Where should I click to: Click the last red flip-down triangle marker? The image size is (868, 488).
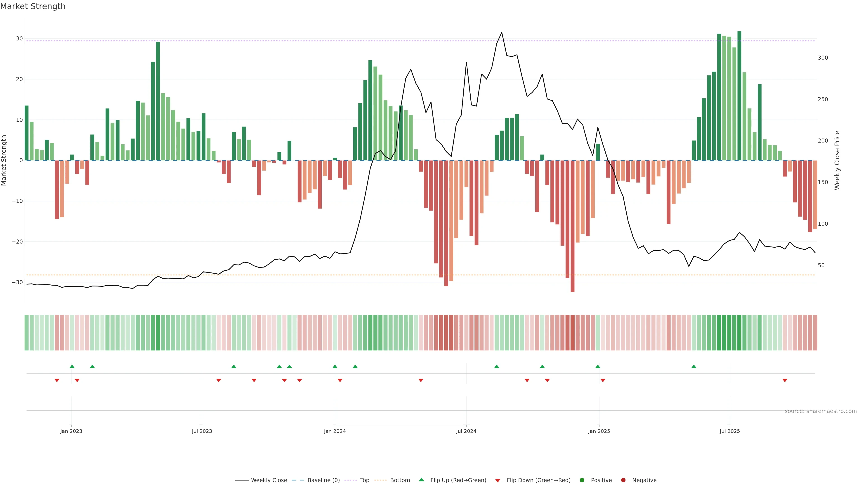[785, 380]
